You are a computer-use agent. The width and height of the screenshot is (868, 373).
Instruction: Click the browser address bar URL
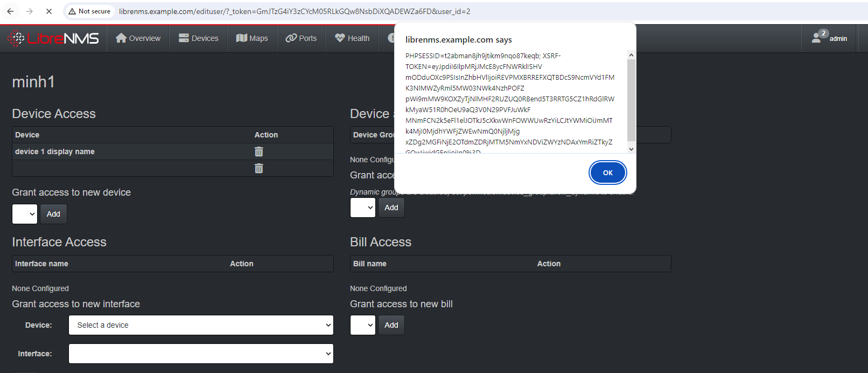pos(295,11)
